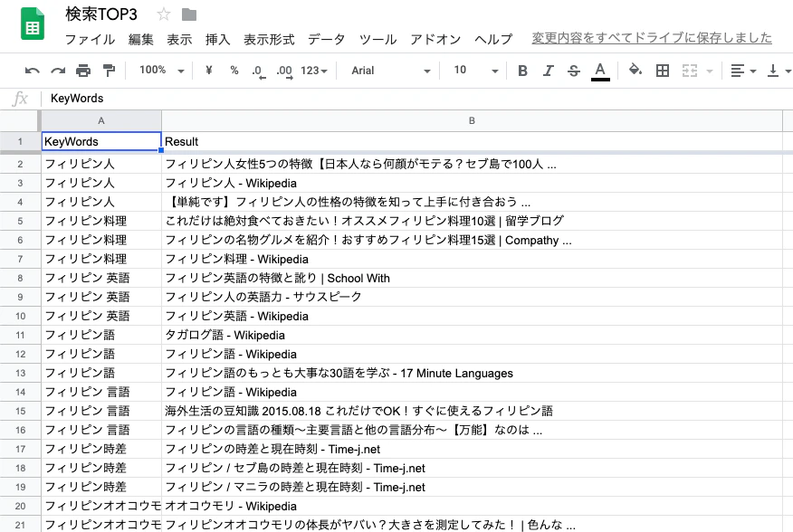Select cell フィリピン人 - Wikipedia
Image resolution: width=793 pixels, height=532 pixels.
[472, 183]
